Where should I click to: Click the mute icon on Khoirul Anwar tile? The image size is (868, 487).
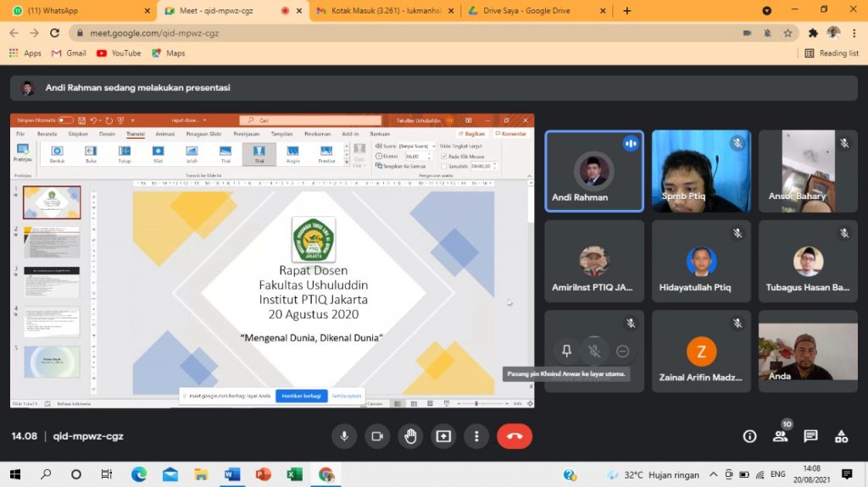[x=594, y=351]
